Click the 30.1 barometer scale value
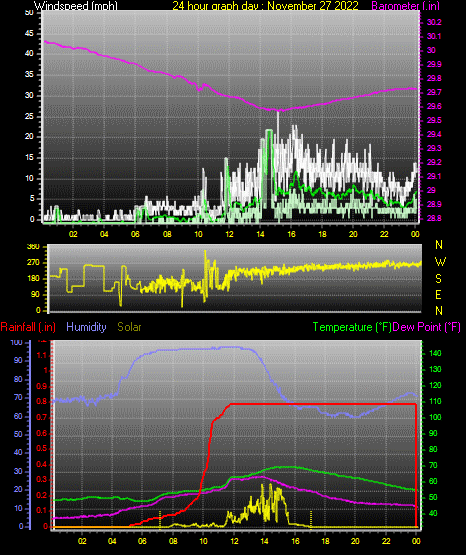The width and height of the screenshot is (466, 555). (434, 36)
